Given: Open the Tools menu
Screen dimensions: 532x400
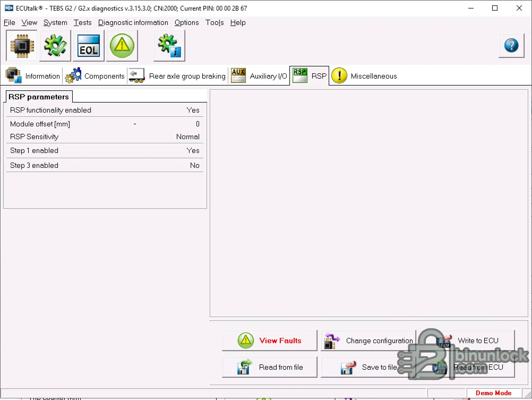Looking at the screenshot, I should pyautogui.click(x=214, y=23).
